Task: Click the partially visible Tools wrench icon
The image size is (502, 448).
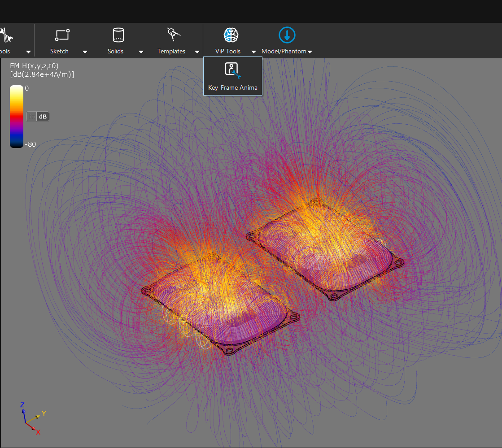Action: pyautogui.click(x=6, y=35)
